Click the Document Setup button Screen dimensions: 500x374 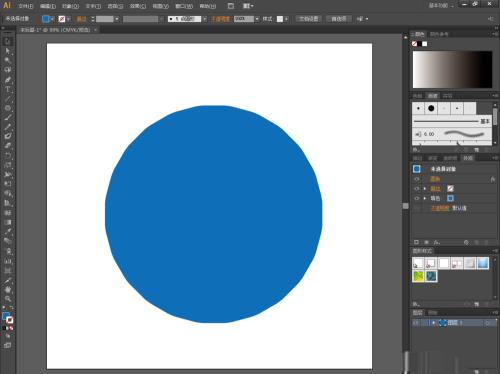coord(309,19)
